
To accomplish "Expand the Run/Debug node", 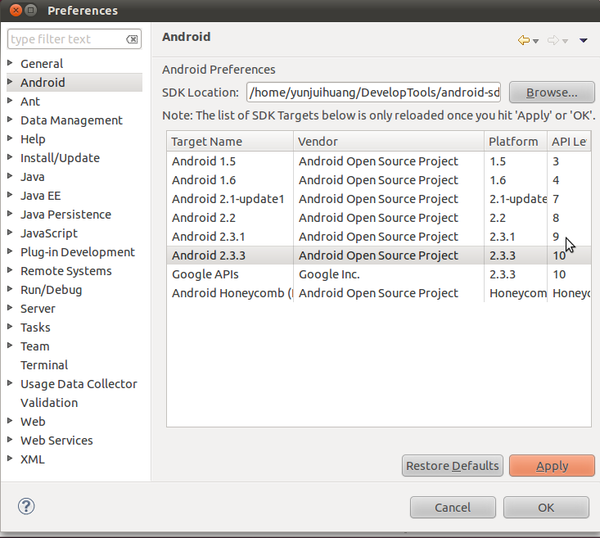I will click(10, 289).
